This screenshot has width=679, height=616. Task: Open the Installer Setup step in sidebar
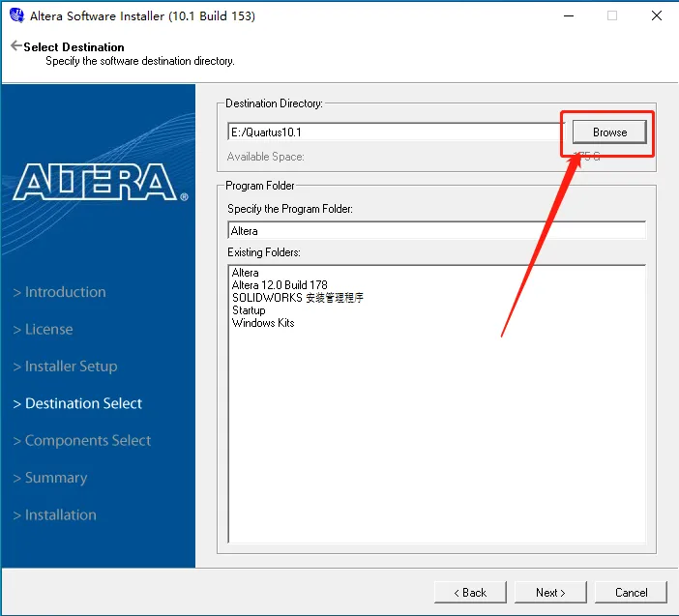(65, 367)
